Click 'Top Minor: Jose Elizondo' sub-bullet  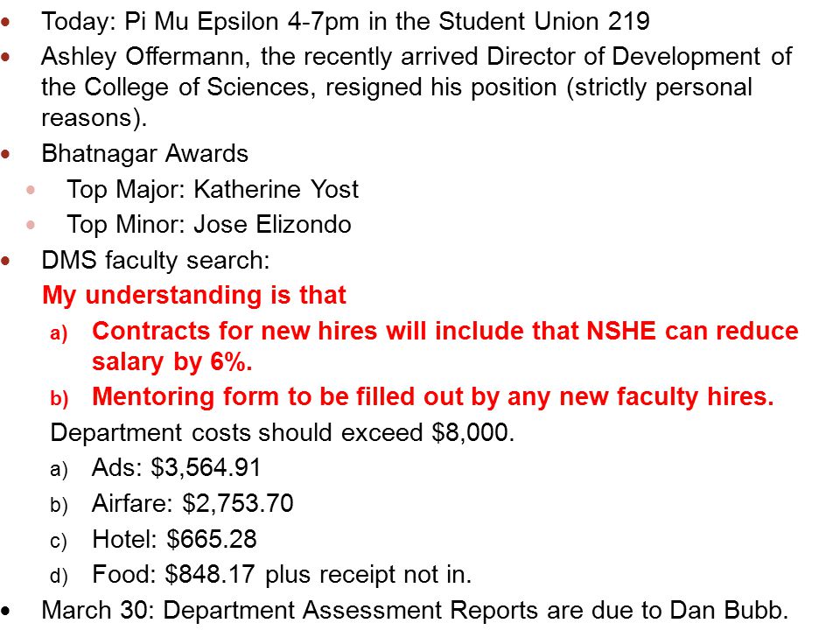pos(209,225)
